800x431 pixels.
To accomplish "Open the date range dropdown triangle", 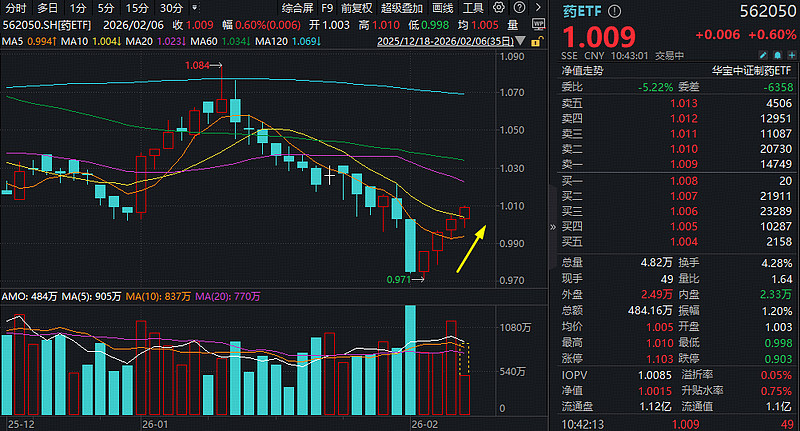I will coord(520,41).
